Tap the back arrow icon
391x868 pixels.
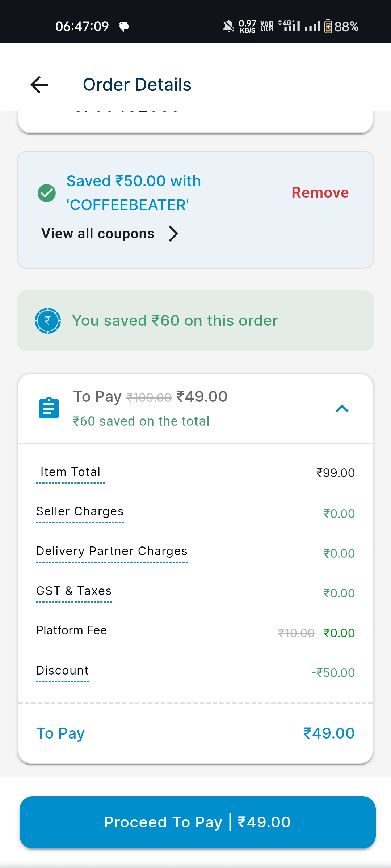coord(39,85)
